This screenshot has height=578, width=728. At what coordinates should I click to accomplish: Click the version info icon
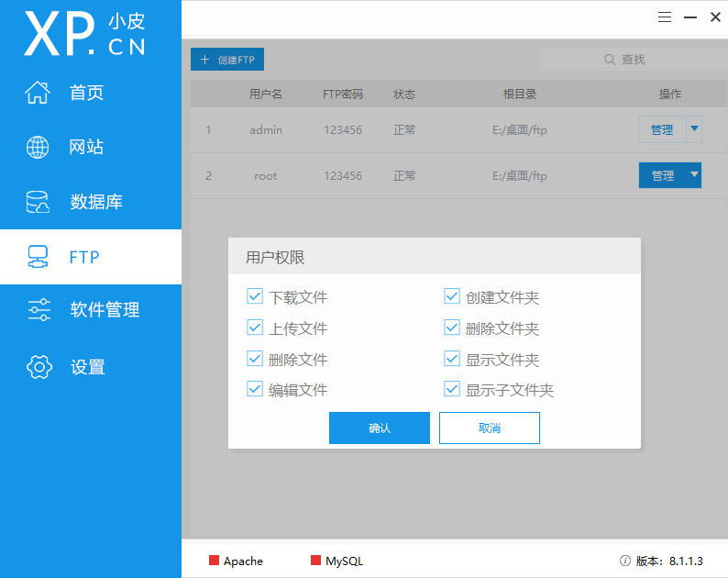point(625,561)
